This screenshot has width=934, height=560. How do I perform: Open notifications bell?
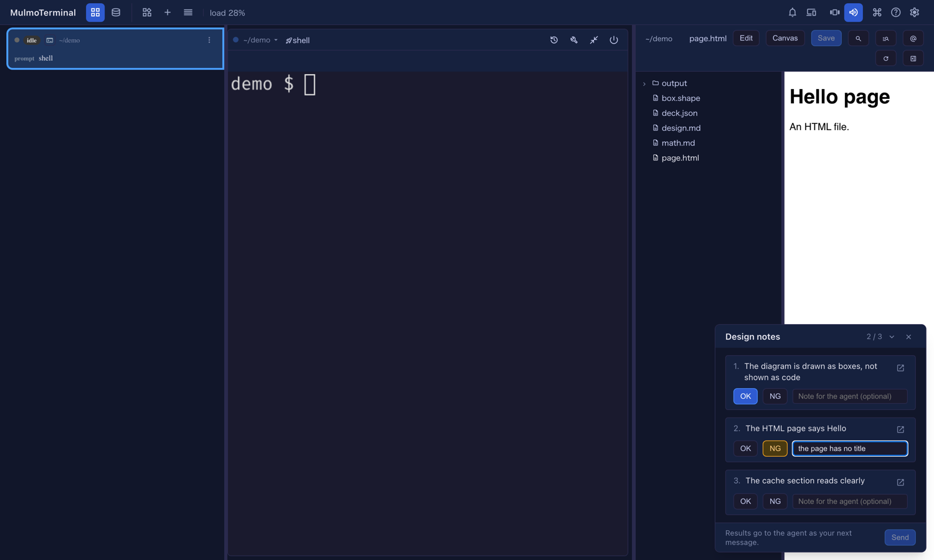793,12
